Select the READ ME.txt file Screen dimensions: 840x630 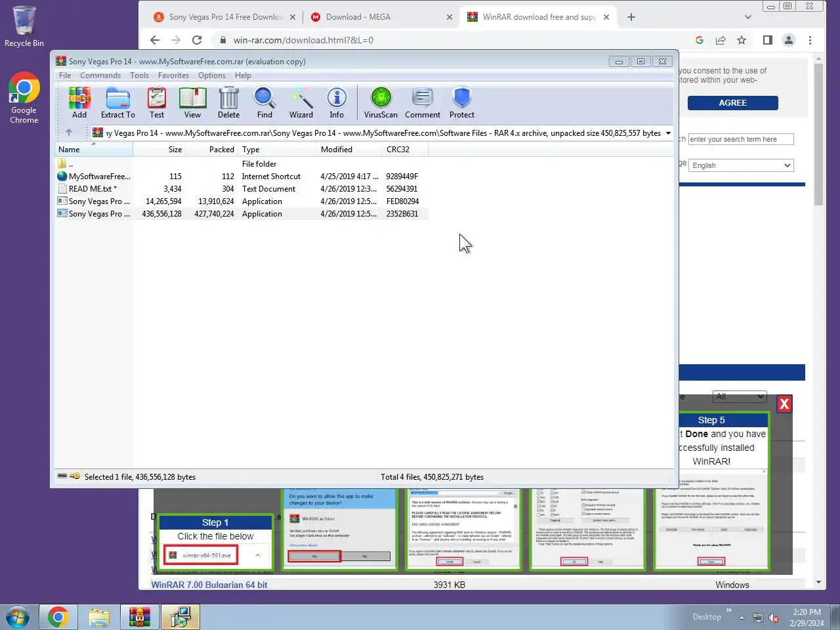point(241,189)
